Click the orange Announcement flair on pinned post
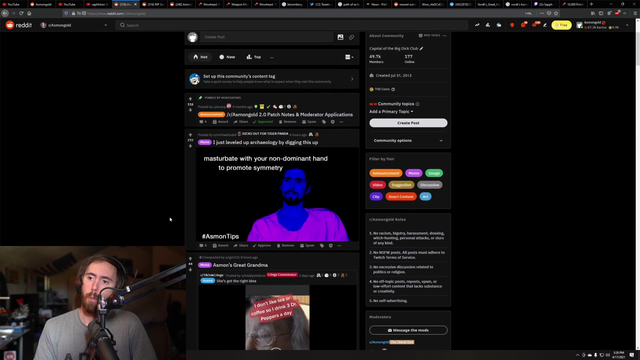 click(211, 115)
